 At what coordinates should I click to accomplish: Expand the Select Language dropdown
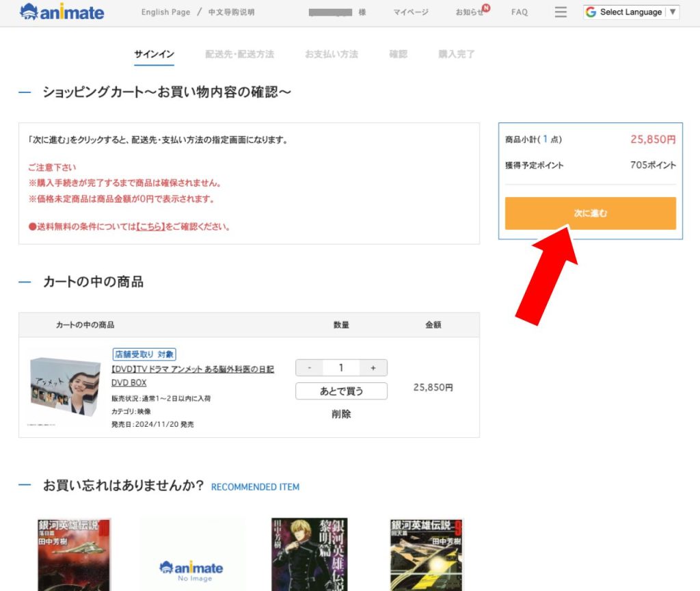point(630,12)
